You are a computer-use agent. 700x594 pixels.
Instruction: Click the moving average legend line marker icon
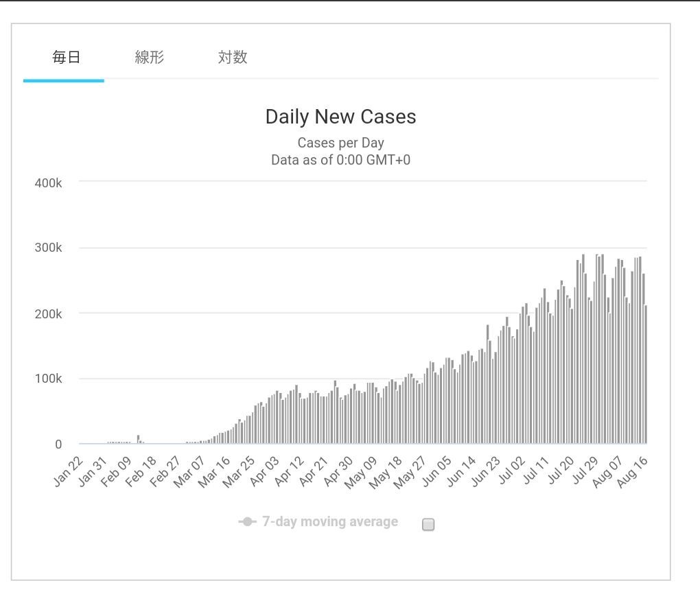[248, 522]
